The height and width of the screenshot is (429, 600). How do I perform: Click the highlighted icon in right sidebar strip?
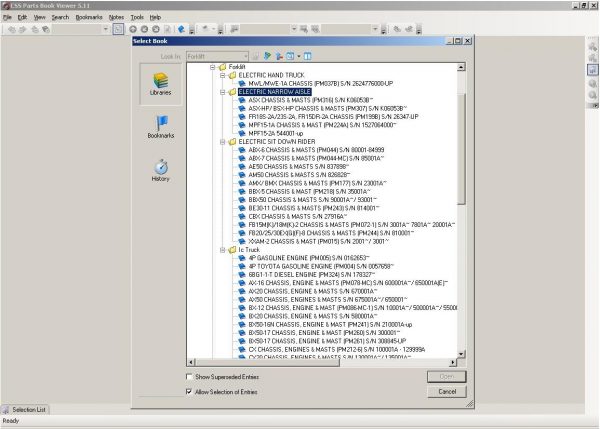pyautogui.click(x=592, y=70)
